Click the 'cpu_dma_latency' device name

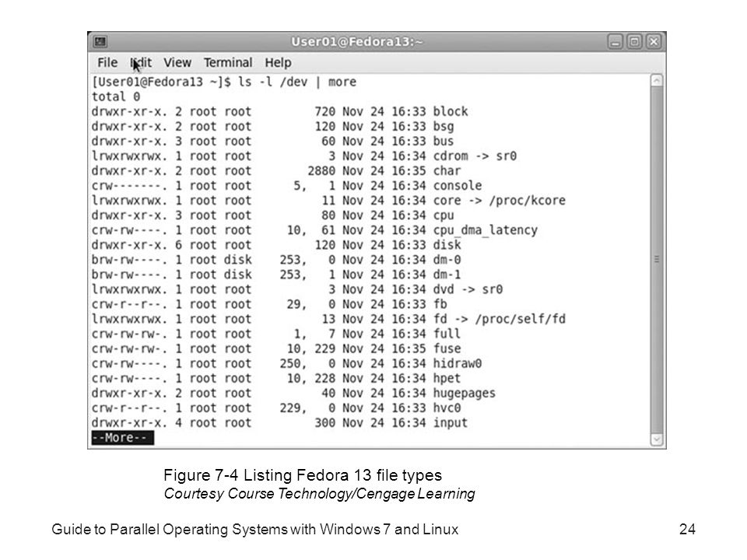(485, 230)
